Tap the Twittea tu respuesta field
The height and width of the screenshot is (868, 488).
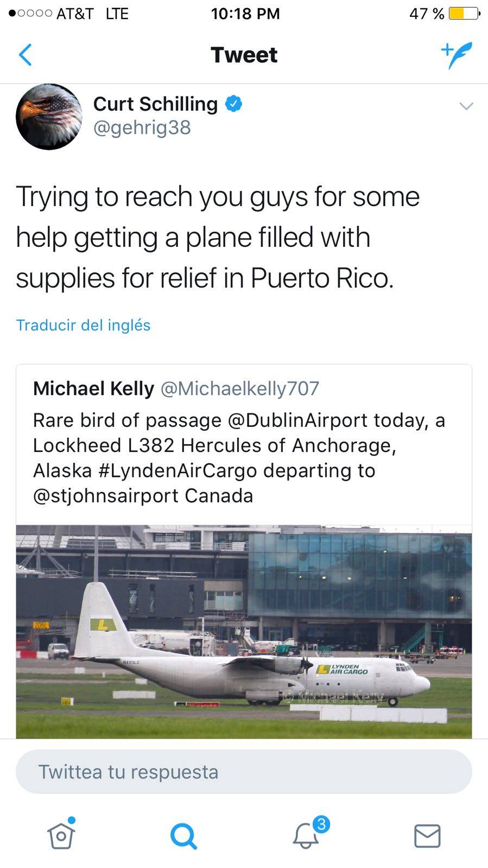click(x=244, y=771)
